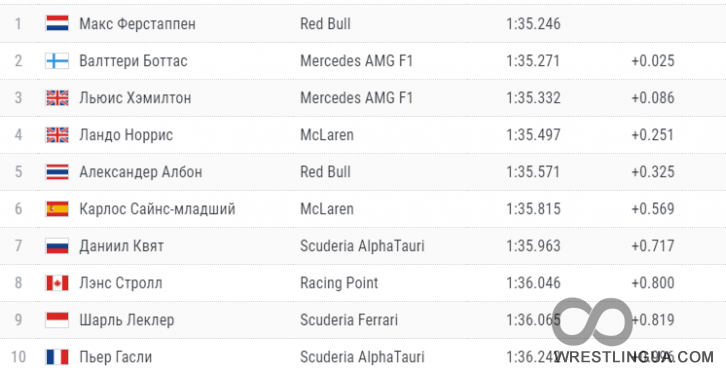Click the Scuderia Ferrari team name

point(349,320)
